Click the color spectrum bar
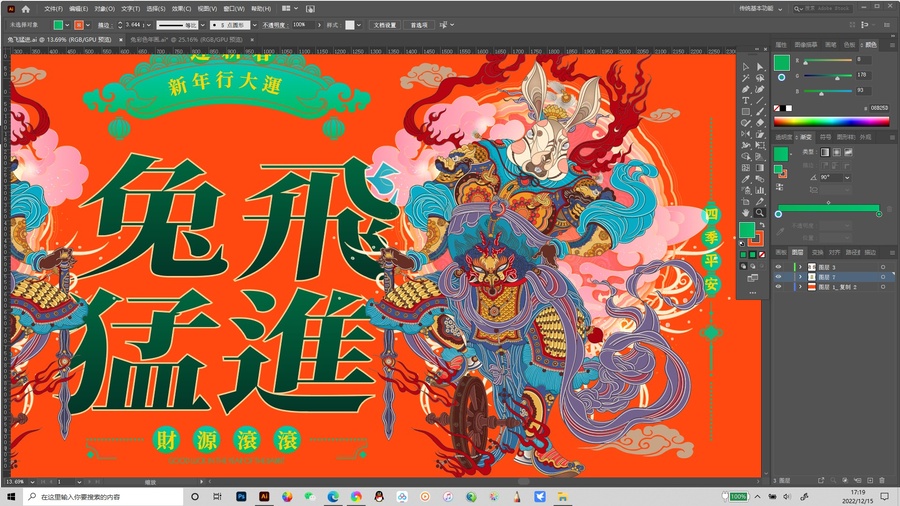Screen dimensions: 900x506 pos(832,122)
